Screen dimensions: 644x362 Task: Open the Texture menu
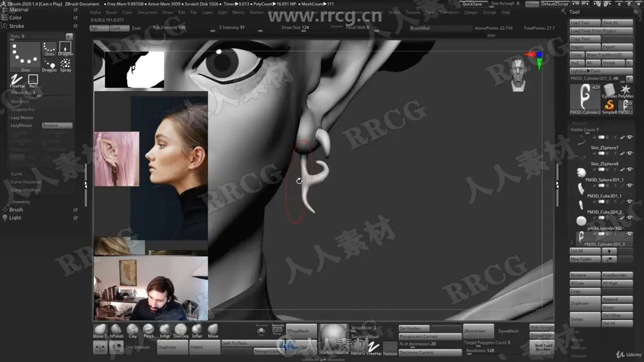(x=413, y=12)
